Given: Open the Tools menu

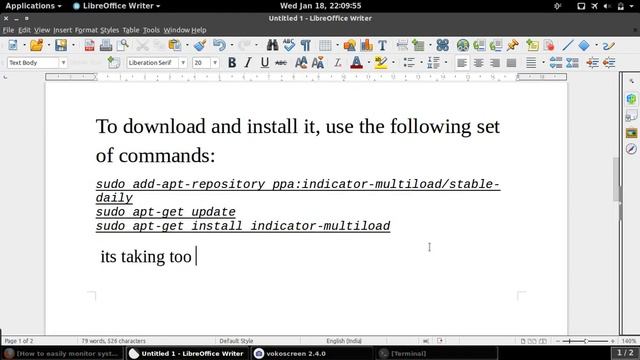Looking at the screenshot, I should tap(151, 30).
